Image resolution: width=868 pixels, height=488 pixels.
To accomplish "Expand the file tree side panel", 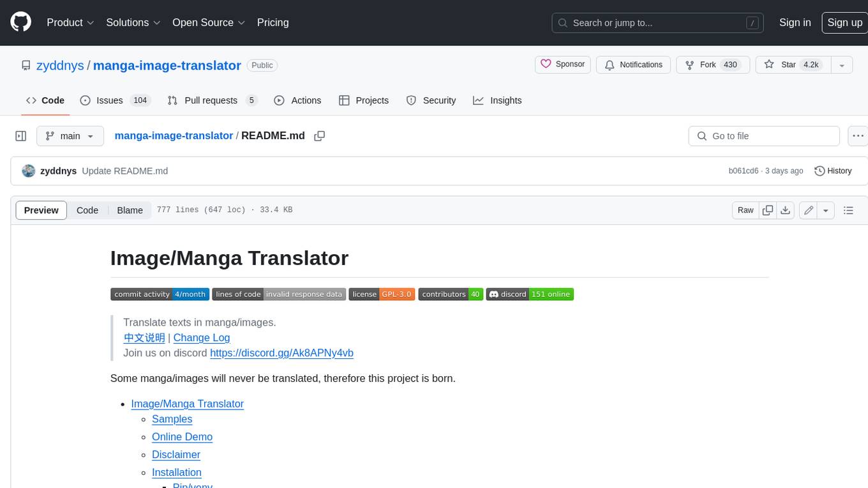I will 21,136.
